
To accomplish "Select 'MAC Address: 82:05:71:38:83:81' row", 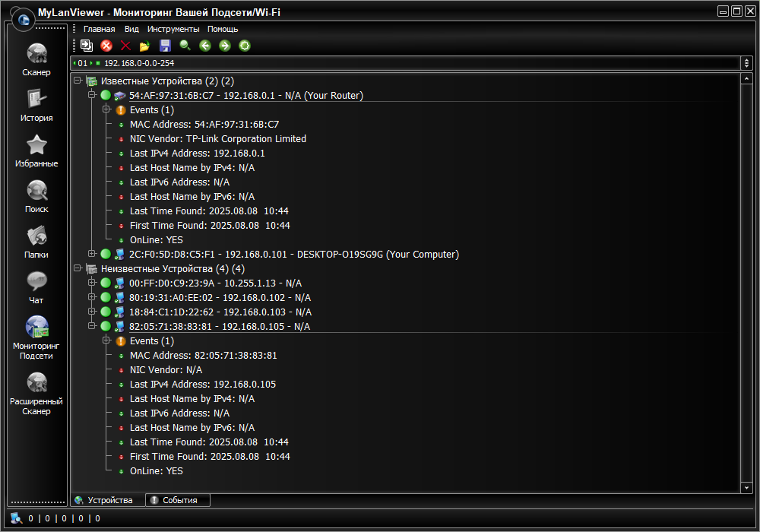I will tap(203, 355).
